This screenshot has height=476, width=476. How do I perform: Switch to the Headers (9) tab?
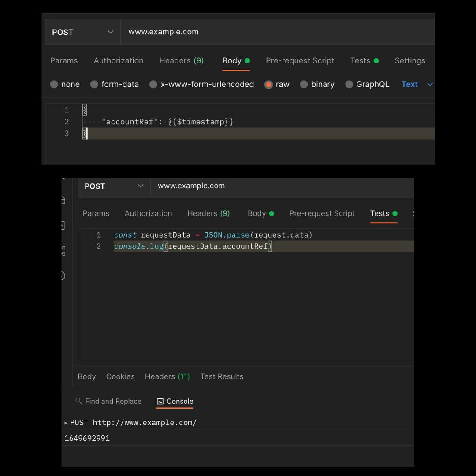click(181, 60)
